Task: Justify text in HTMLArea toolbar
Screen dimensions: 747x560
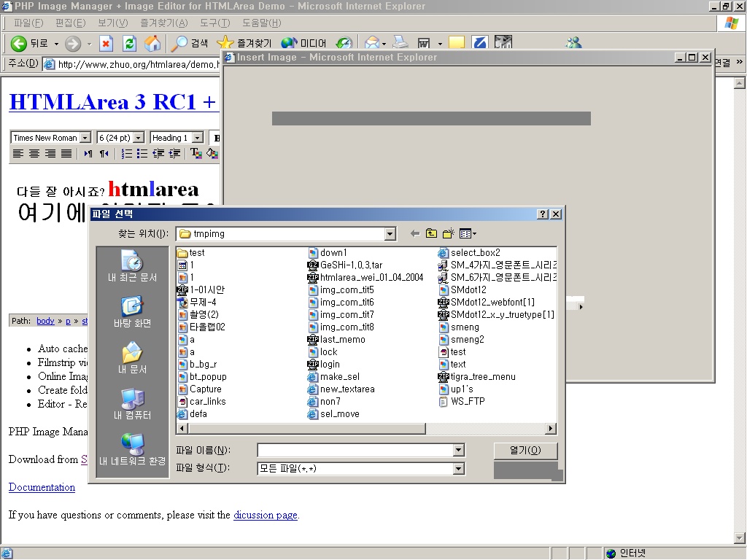Action: click(66, 153)
